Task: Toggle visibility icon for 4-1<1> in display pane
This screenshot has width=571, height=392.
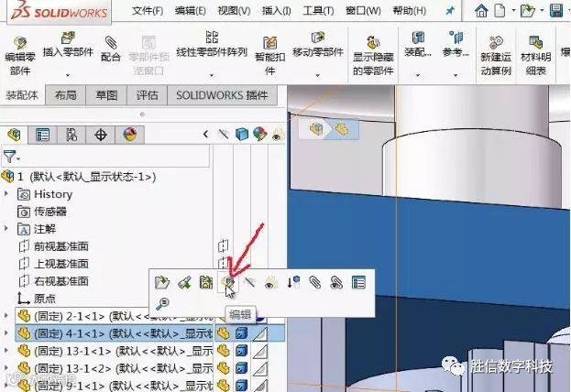Action: (224, 333)
